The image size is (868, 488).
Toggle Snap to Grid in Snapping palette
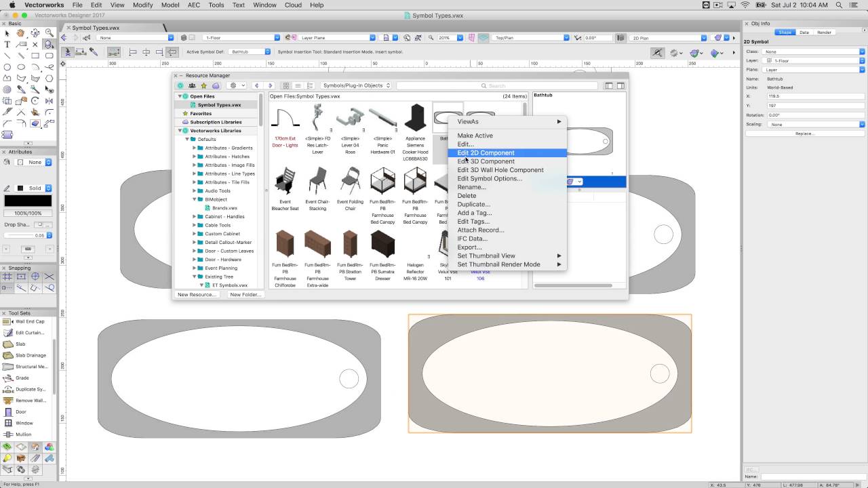7,277
